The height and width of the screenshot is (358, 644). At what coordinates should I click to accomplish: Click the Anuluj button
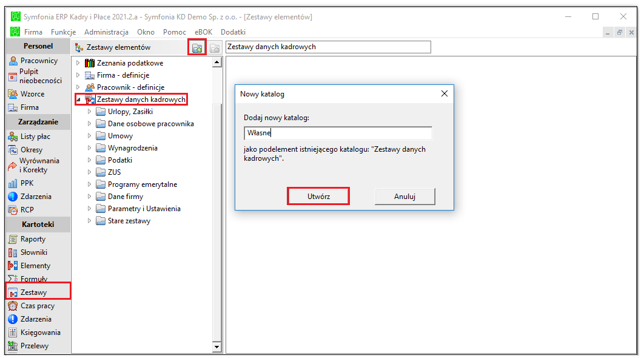pyautogui.click(x=405, y=197)
